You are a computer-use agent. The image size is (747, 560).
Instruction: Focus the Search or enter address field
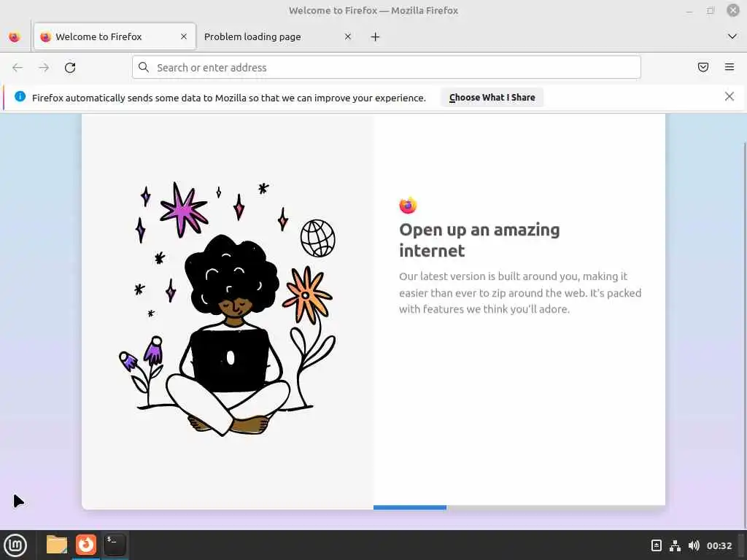[x=387, y=67]
